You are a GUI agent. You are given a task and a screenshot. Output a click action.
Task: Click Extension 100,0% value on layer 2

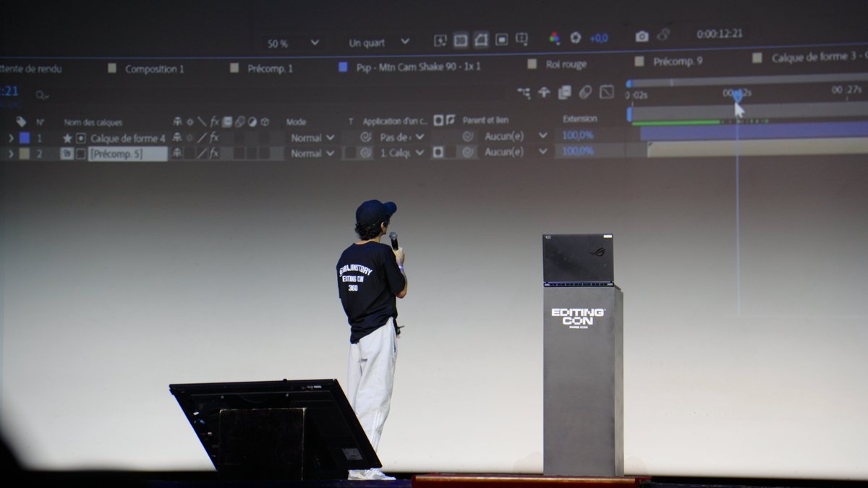(x=578, y=150)
